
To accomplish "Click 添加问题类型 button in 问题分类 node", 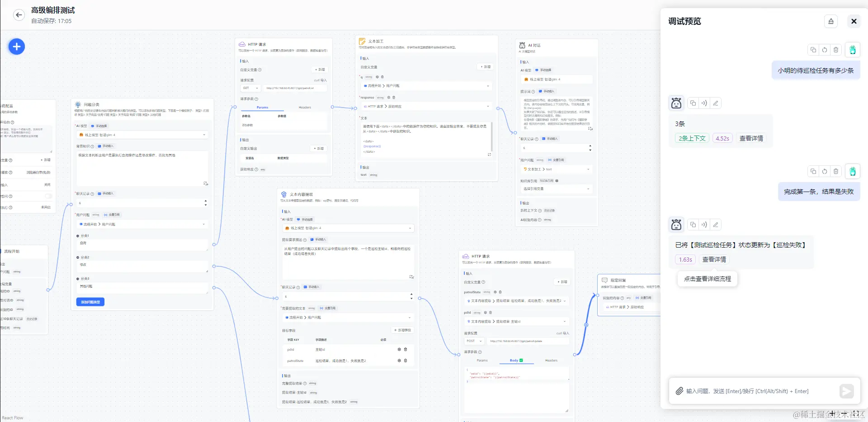I will [x=90, y=302].
